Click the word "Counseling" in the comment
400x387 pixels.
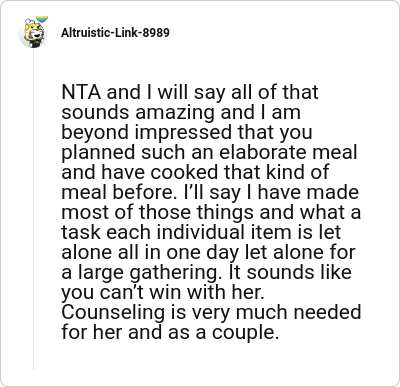(x=113, y=313)
